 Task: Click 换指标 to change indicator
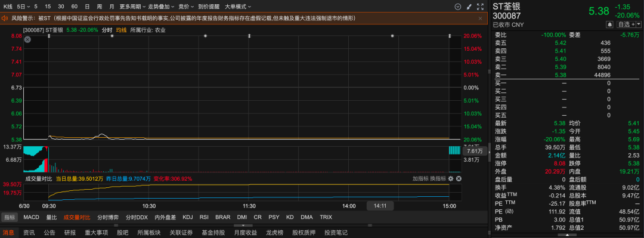pyautogui.click(x=438, y=179)
